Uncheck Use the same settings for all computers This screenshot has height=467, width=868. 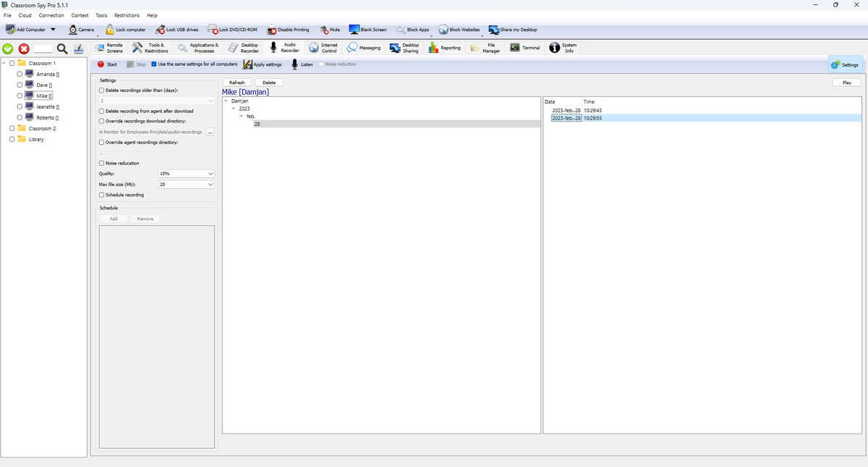[x=154, y=64]
